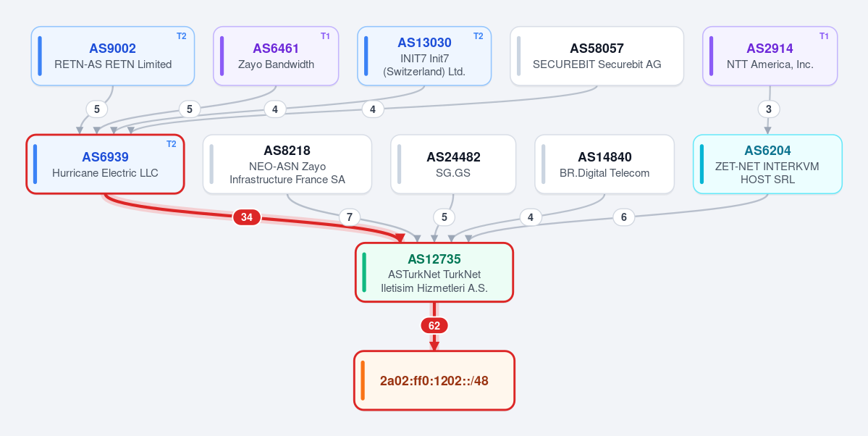868x436 pixels.
Task: Select the AS58057 Securebit AG node
Action: tap(597, 56)
